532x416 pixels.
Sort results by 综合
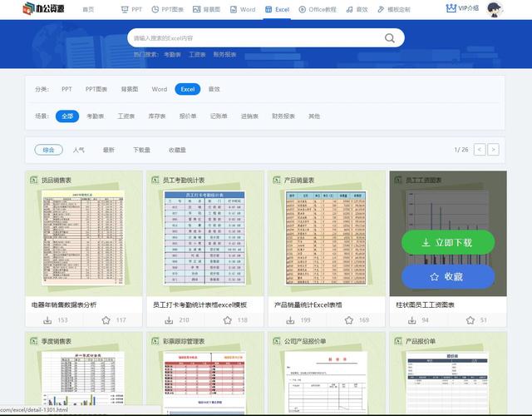pyautogui.click(x=48, y=150)
